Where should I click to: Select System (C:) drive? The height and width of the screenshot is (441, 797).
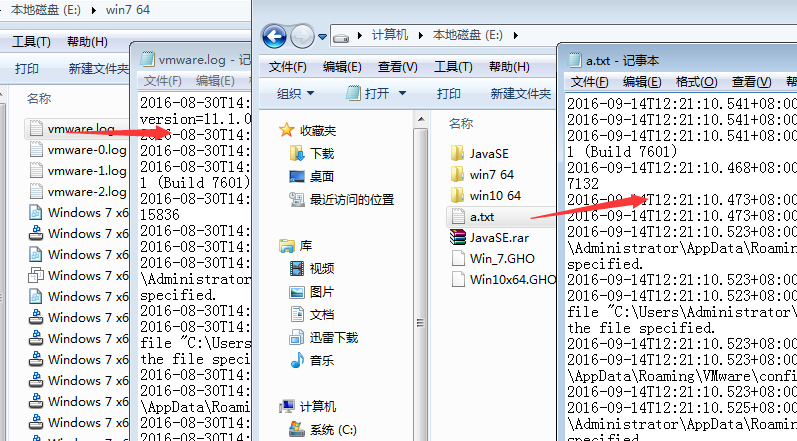(323, 430)
